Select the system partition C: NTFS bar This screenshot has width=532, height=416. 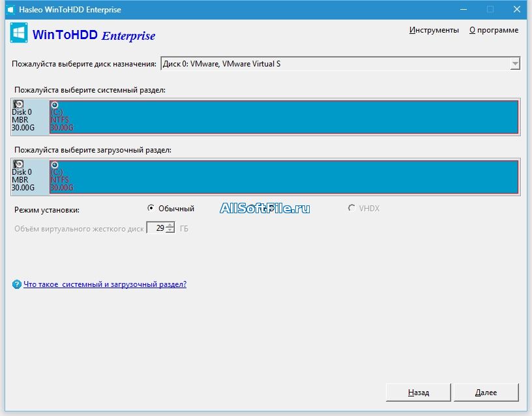[284, 117]
